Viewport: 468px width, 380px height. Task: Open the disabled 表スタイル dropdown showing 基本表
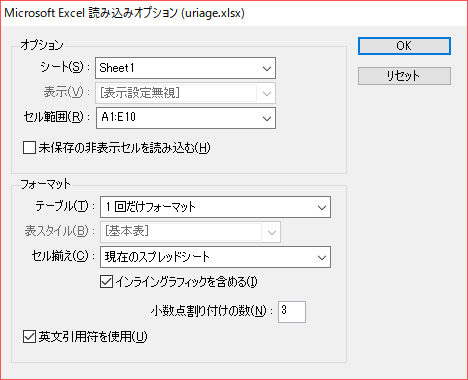click(190, 232)
